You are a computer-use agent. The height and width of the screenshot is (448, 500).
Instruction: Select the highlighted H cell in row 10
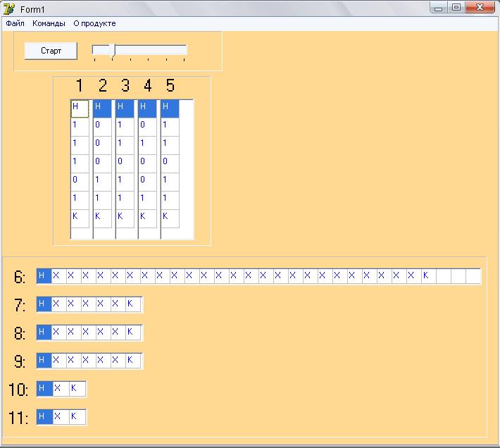click(x=44, y=389)
